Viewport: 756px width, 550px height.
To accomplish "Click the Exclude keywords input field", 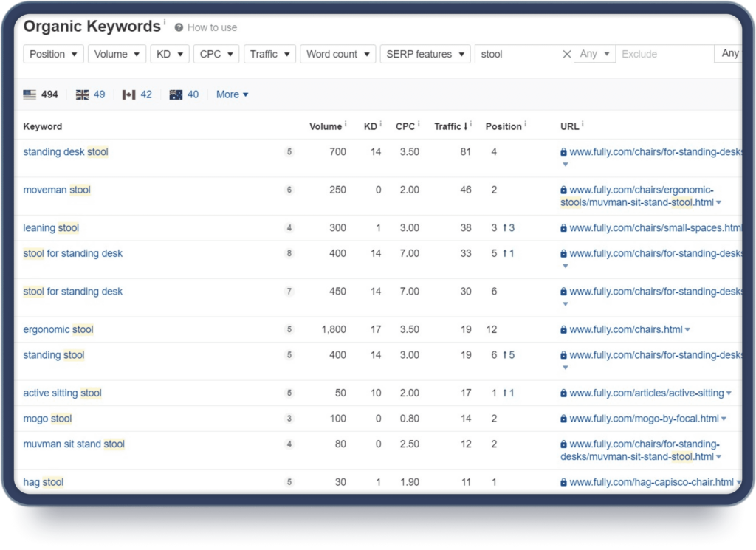I will (664, 54).
